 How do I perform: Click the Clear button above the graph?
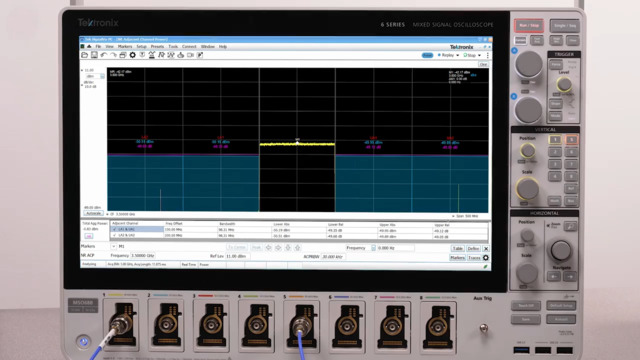(x=484, y=64)
